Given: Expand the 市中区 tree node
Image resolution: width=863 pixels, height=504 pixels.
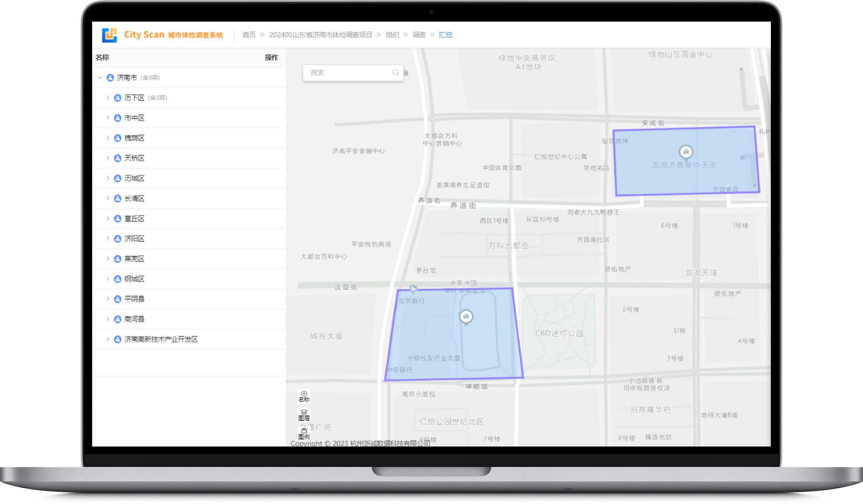Looking at the screenshot, I should pos(107,118).
